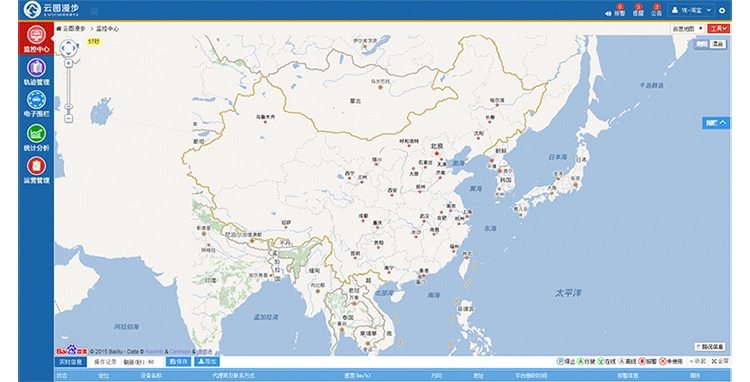Click the 清除 column header
750x382 pixels.
[694, 376]
